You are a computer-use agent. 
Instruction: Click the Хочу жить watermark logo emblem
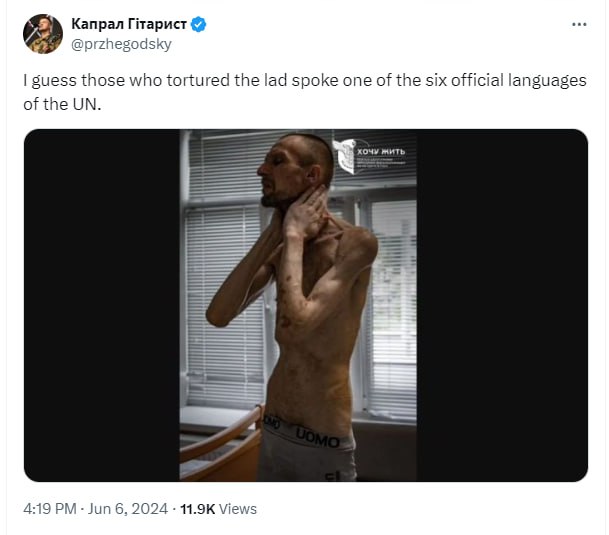click(345, 156)
